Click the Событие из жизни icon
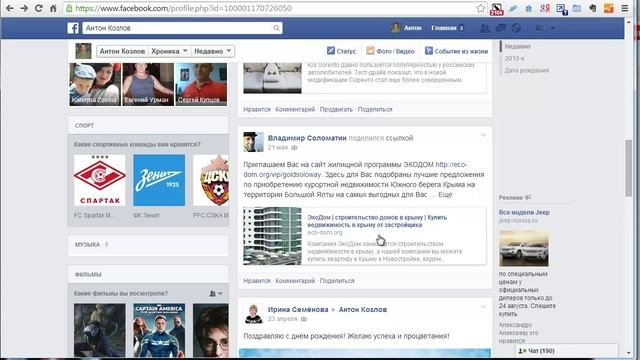640x360 pixels. click(429, 51)
